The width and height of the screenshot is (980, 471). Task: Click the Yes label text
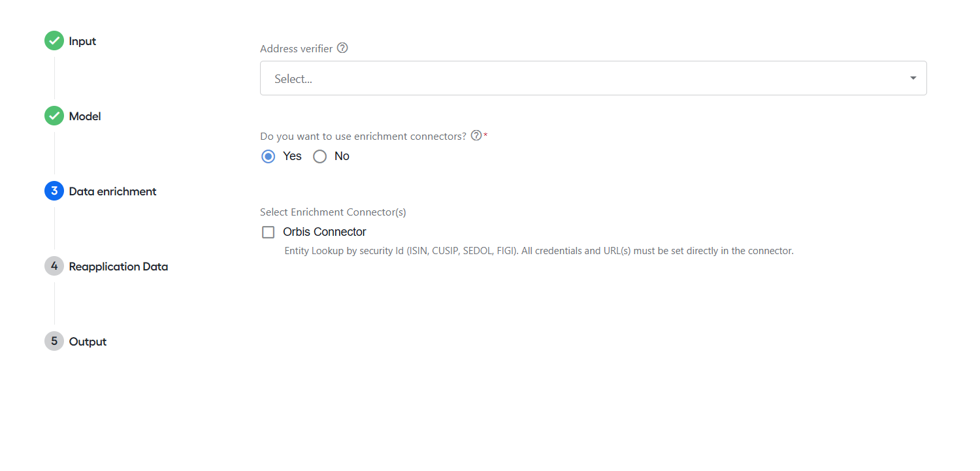292,156
